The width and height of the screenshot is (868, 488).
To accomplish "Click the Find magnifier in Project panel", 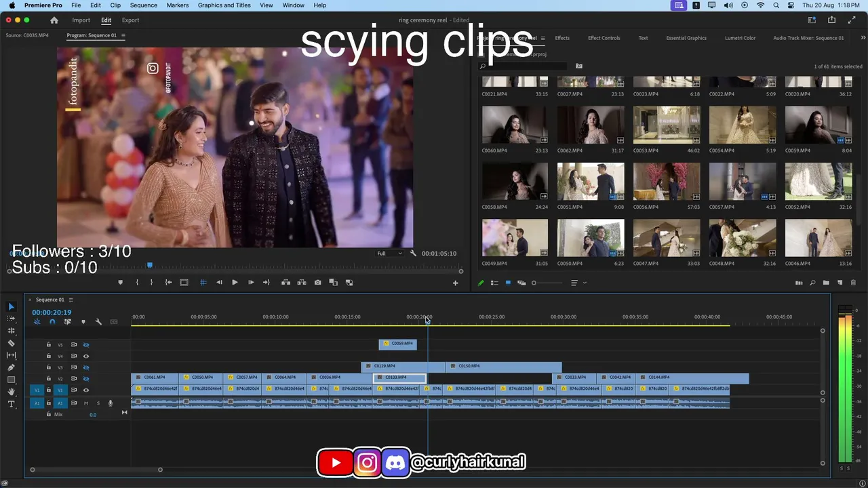I will [x=812, y=283].
